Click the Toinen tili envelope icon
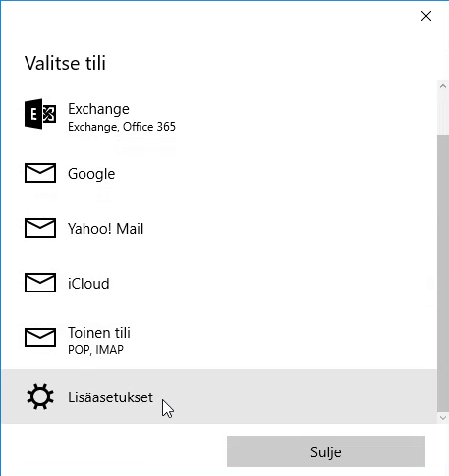The image size is (449, 476). coord(40,338)
